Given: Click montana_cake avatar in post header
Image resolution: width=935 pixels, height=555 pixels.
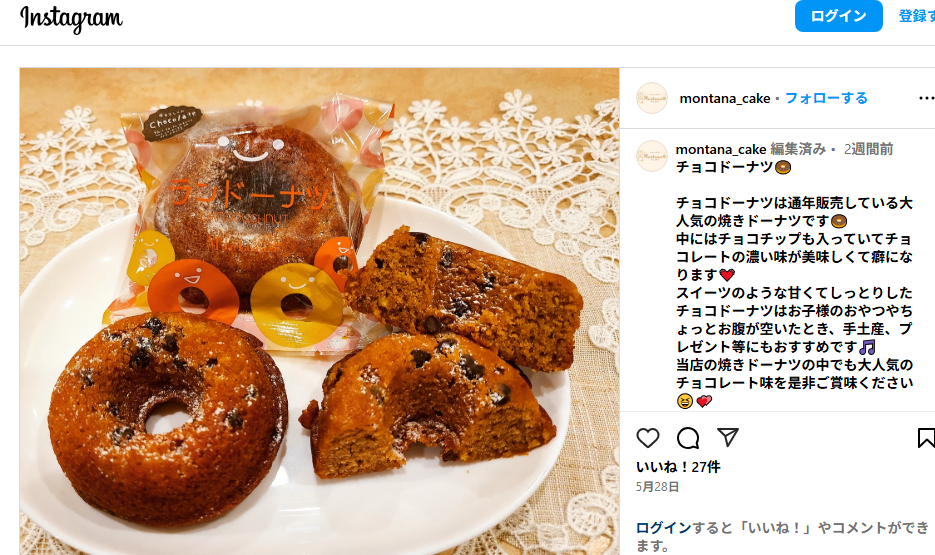Looking at the screenshot, I should (652, 98).
